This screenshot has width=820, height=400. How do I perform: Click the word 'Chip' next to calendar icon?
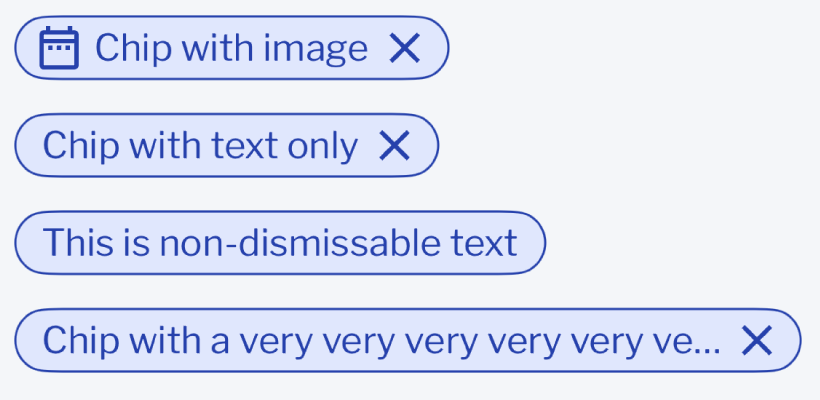(133, 49)
